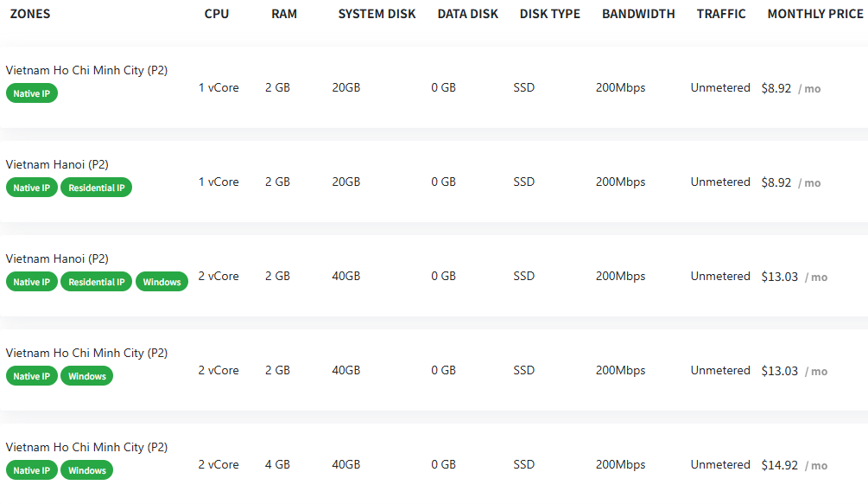868x504 pixels.
Task: Click the 4 GB RAM value
Action: click(277, 464)
